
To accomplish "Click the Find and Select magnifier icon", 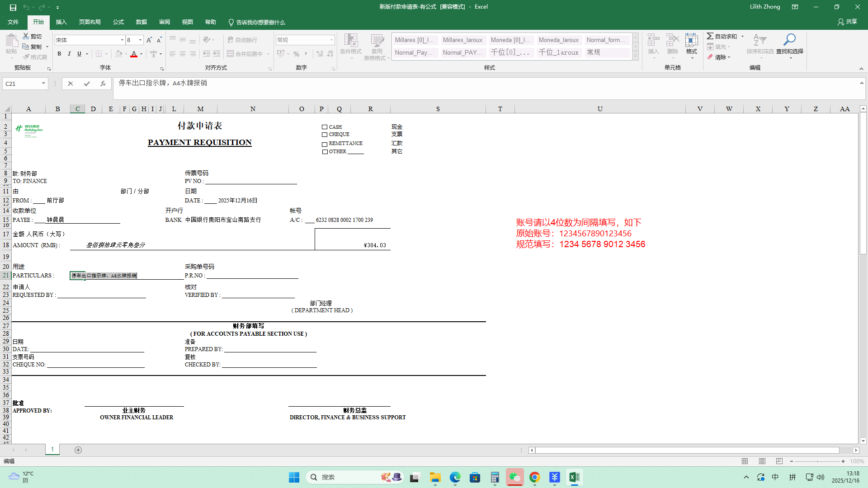I will pyautogui.click(x=789, y=40).
